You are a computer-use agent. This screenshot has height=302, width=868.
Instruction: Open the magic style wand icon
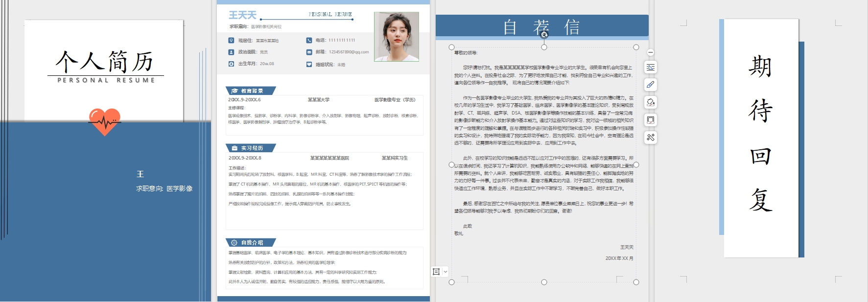651,138
